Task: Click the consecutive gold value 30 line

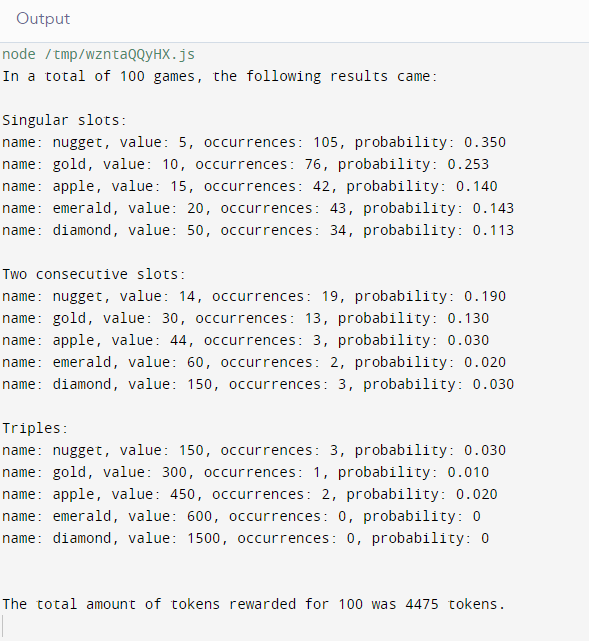Action: [246, 318]
